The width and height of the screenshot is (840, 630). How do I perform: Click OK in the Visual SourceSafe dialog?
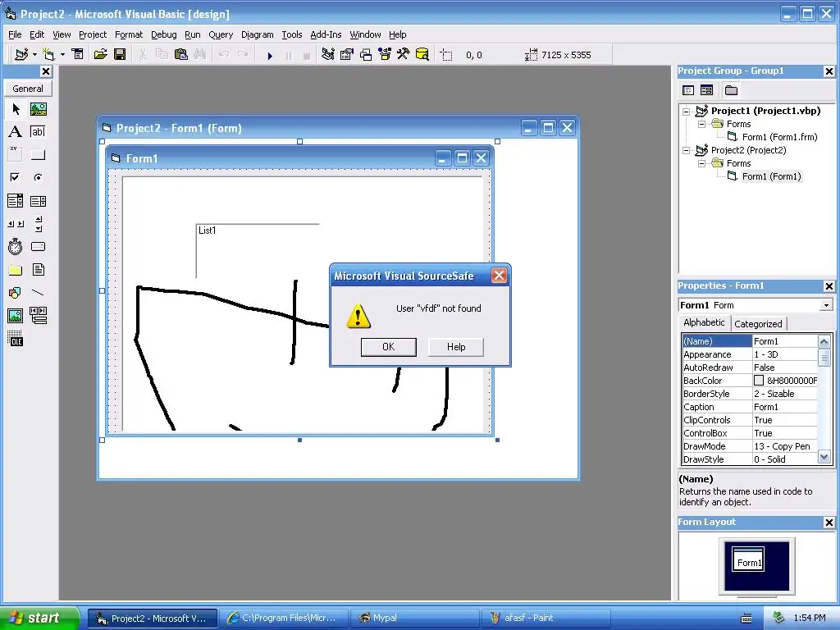click(388, 347)
